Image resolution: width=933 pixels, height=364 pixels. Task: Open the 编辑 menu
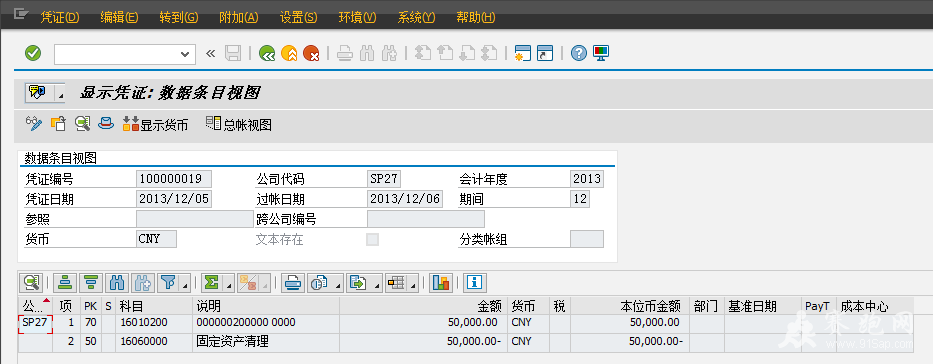119,17
